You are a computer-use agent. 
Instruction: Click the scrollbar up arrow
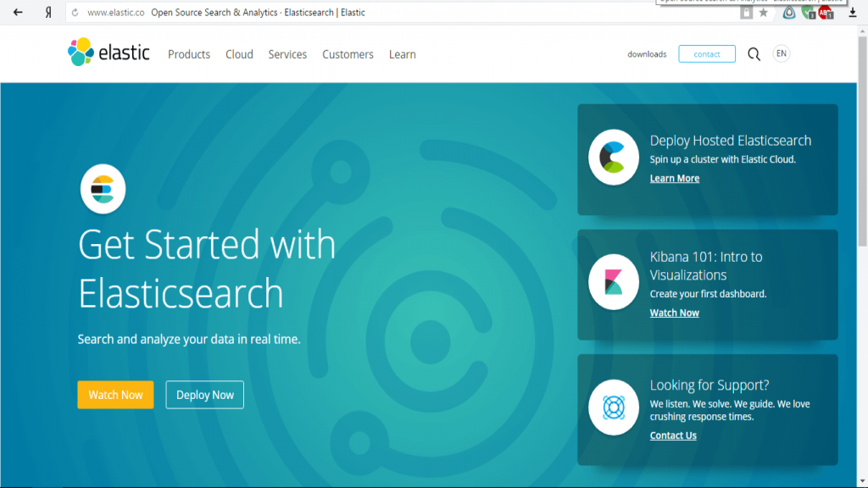click(x=862, y=31)
